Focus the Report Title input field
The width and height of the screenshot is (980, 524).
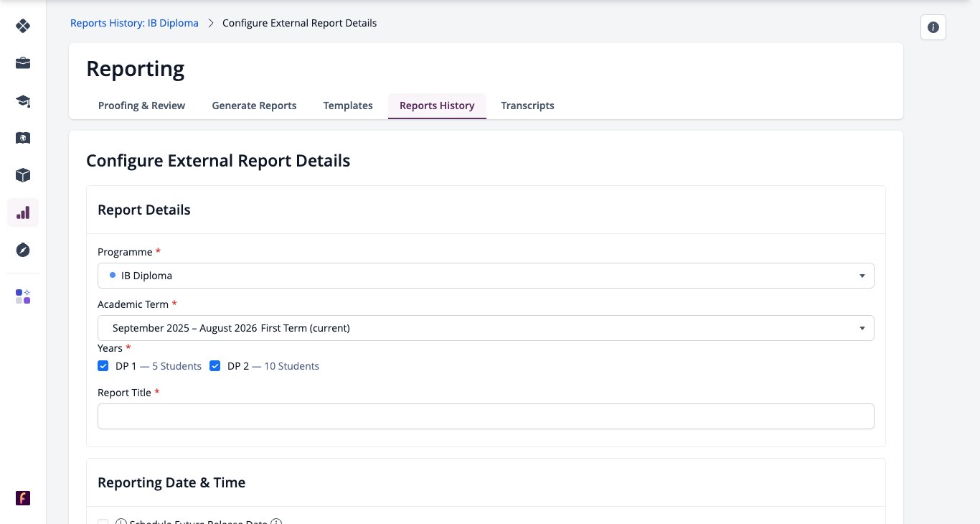[486, 416]
